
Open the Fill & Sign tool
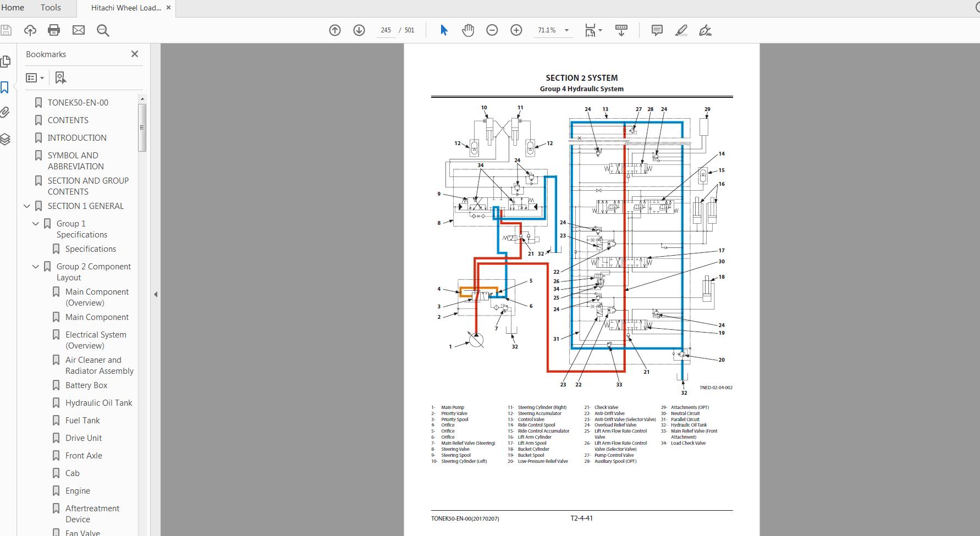pyautogui.click(x=706, y=30)
